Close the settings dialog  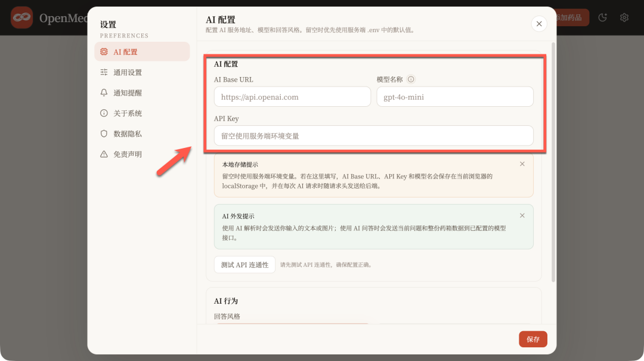[539, 24]
